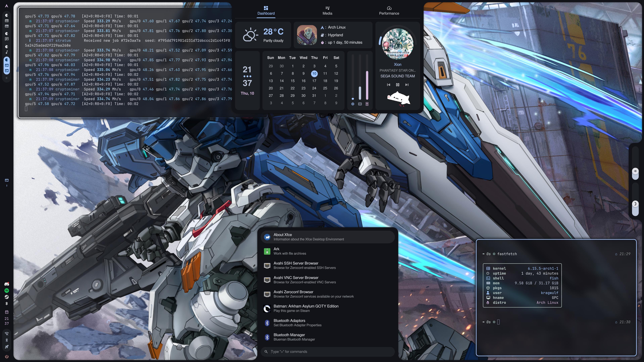Image resolution: width=644 pixels, height=362 pixels.
Task: Click the memory usage bar in dashboard
Action: coord(360,77)
